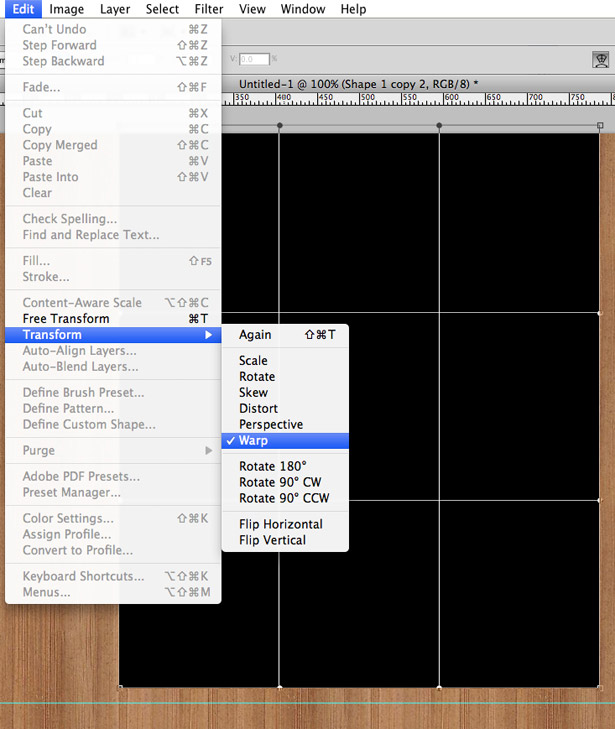The image size is (615, 729).
Task: Toggle the checked Warp option
Action: [285, 441]
